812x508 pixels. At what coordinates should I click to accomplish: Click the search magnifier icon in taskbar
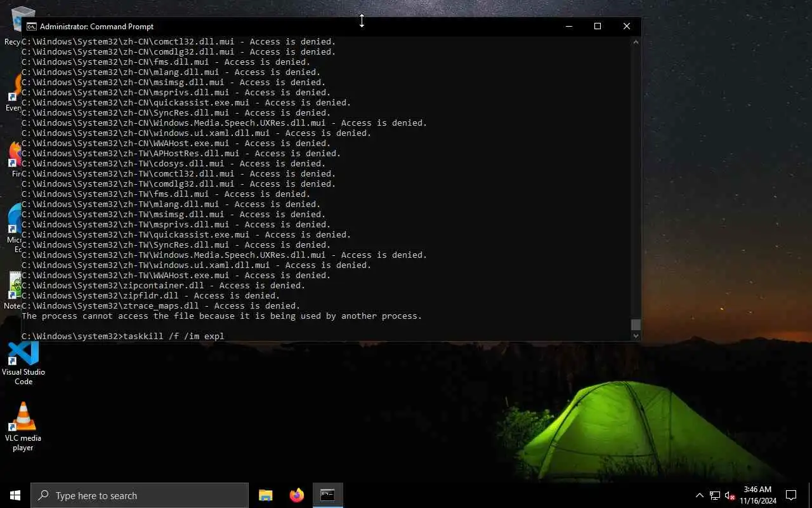click(x=44, y=495)
